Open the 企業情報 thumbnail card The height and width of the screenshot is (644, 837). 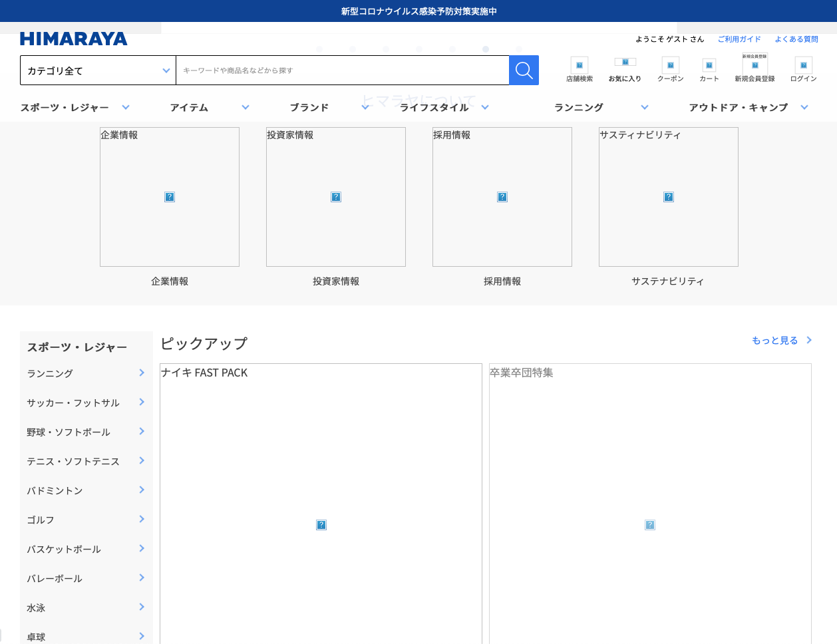pyautogui.click(x=170, y=197)
